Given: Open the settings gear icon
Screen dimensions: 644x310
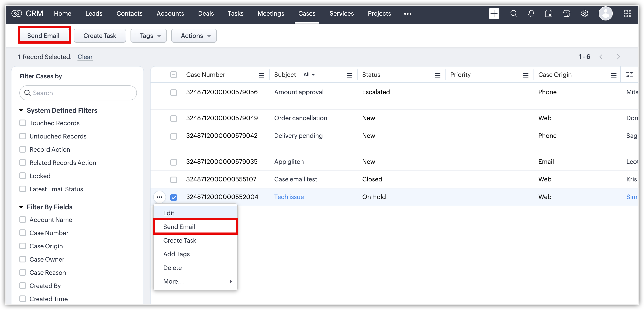Looking at the screenshot, I should 585,13.
